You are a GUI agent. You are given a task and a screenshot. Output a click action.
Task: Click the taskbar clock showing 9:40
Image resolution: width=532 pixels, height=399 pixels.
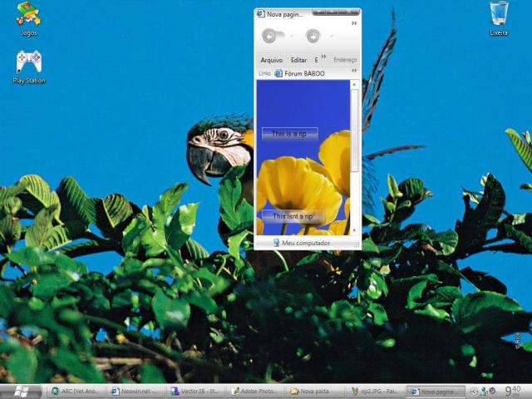(x=513, y=391)
